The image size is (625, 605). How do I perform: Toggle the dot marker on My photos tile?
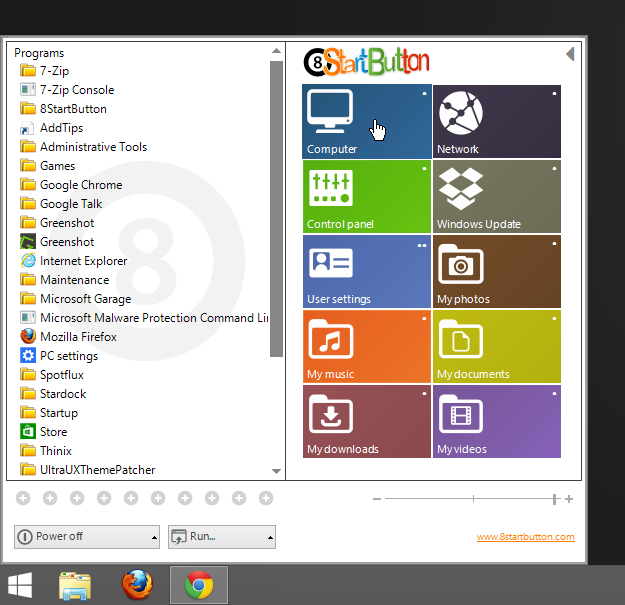pyautogui.click(x=554, y=244)
